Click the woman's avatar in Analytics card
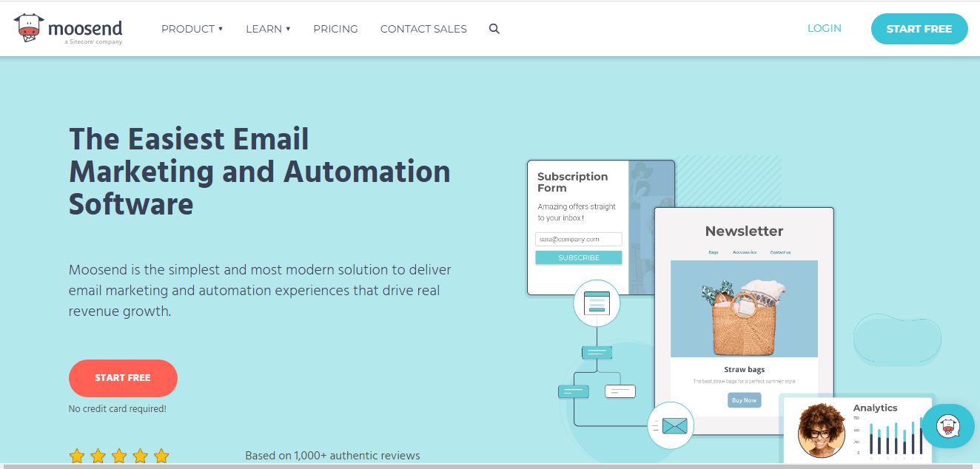This screenshot has width=980, height=469. 822,431
